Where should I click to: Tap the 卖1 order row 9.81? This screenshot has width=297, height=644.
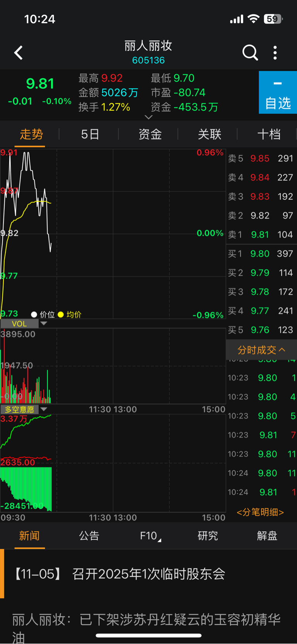[261, 234]
